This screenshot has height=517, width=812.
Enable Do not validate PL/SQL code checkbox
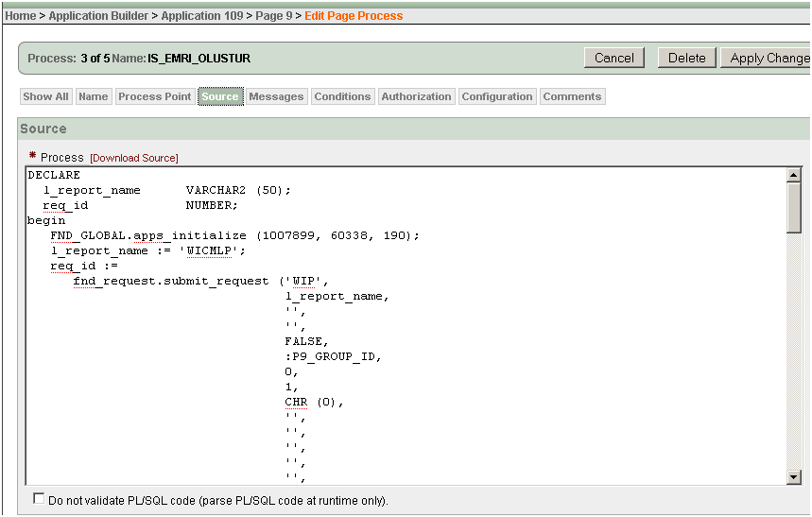pos(39,499)
